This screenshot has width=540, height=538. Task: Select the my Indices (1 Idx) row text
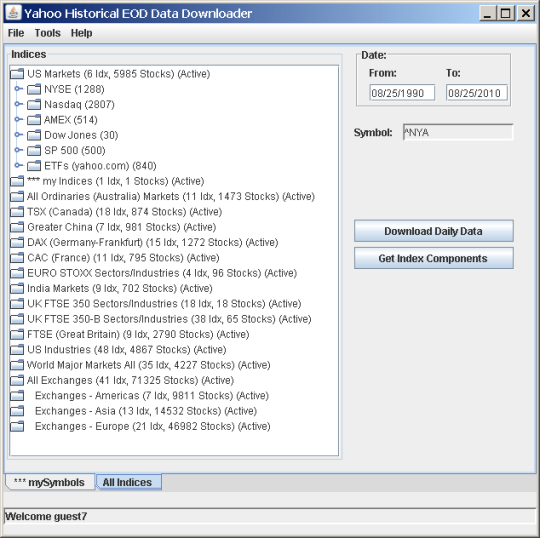[115, 181]
